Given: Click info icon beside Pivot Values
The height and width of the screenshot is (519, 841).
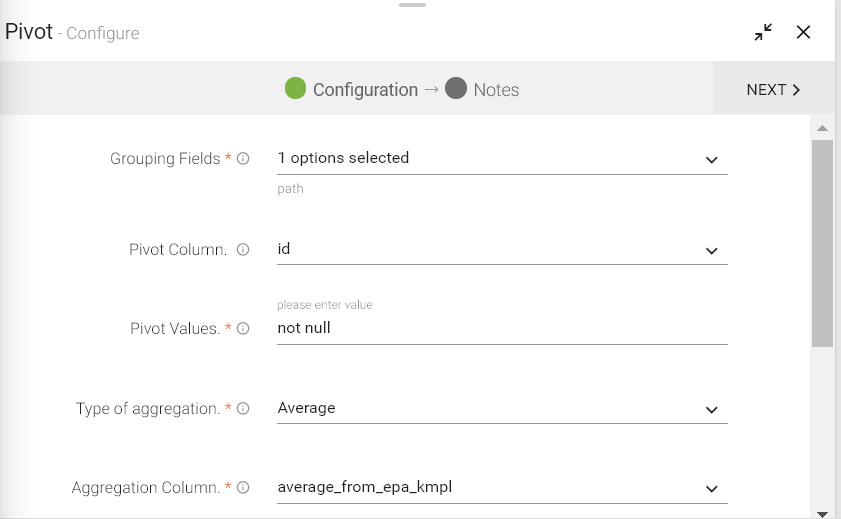Looking at the screenshot, I should pyautogui.click(x=243, y=329).
